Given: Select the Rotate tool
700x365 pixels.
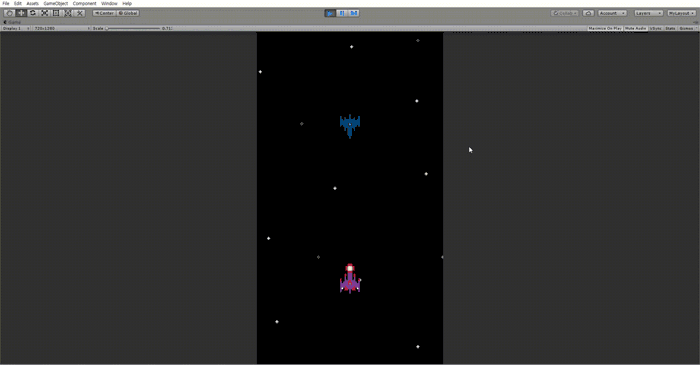Looking at the screenshot, I should click(x=33, y=13).
